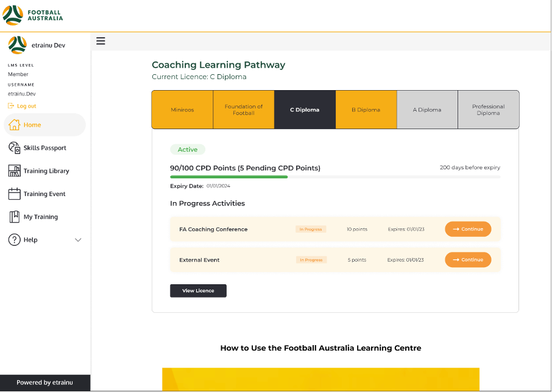Continue the External Event activity
Image resolution: width=552 pixels, height=392 pixels.
[468, 260]
